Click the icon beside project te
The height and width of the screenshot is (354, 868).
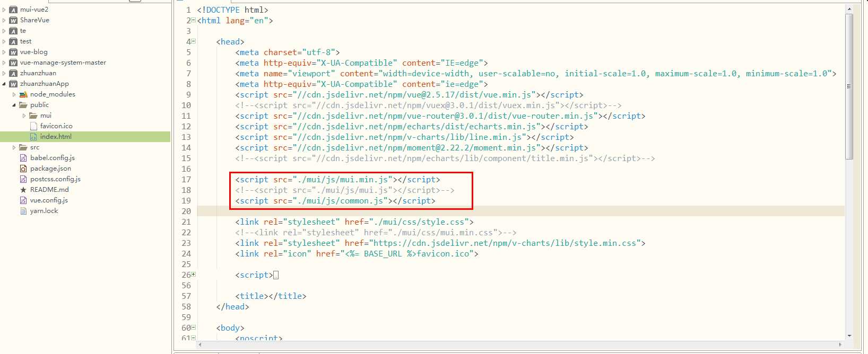13,31
